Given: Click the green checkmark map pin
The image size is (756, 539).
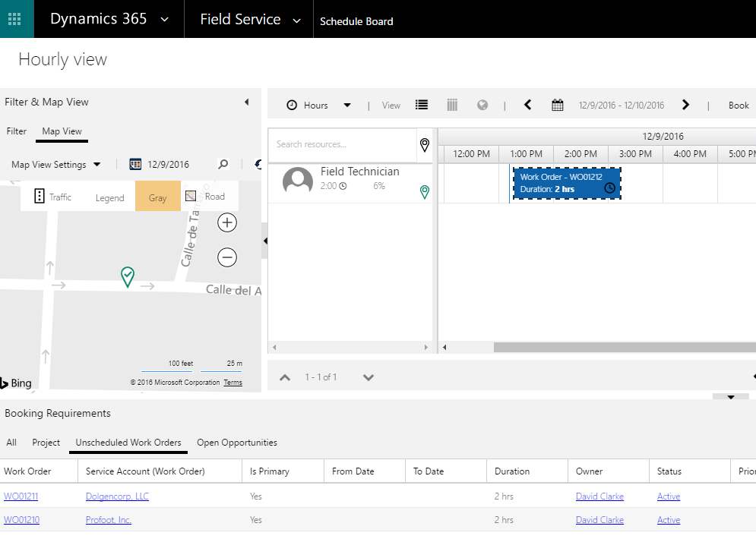Looking at the screenshot, I should click(128, 276).
